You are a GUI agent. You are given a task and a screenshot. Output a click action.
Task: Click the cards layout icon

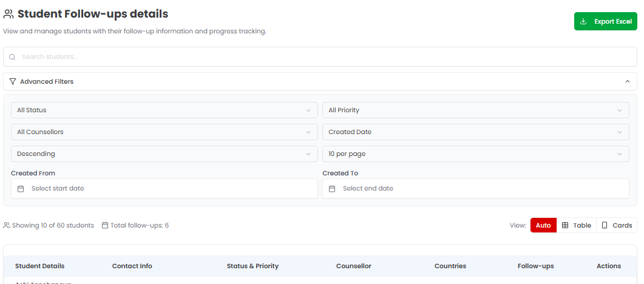[x=605, y=225]
